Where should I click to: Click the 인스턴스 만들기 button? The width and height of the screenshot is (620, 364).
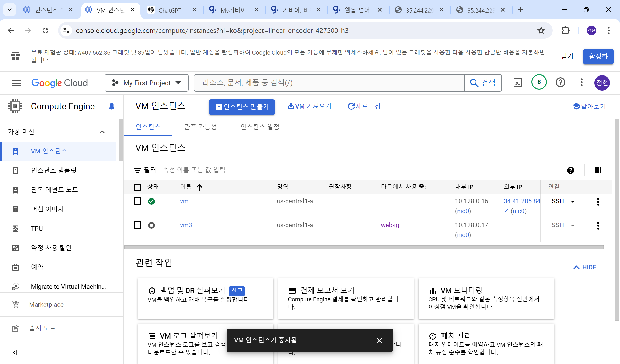(242, 107)
